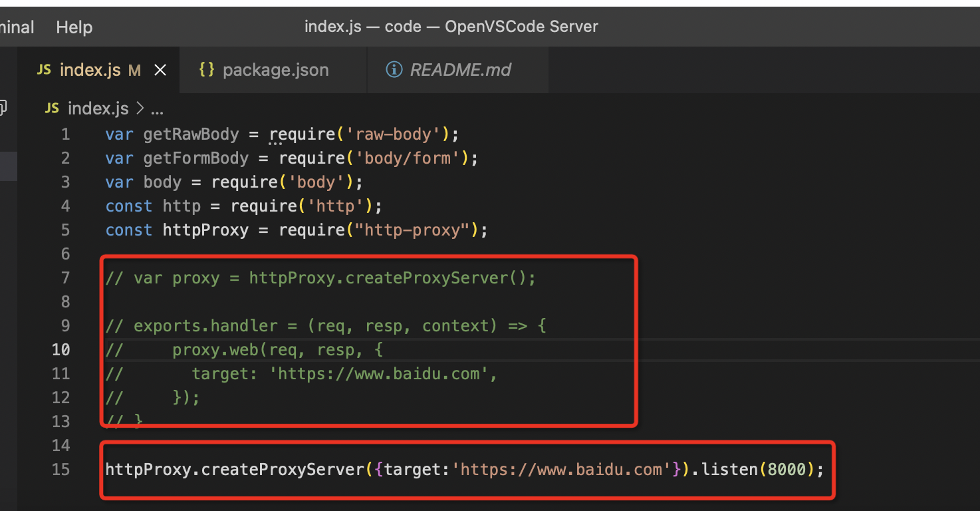Click index.js in the breadcrumb

98,108
